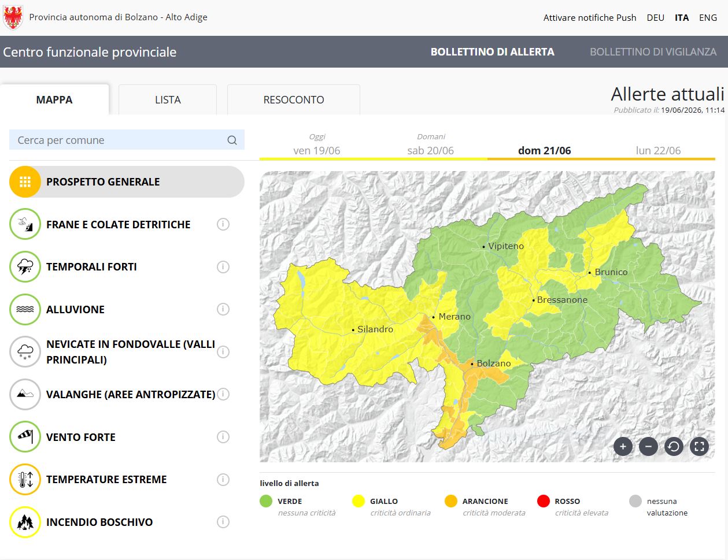Reset the map view
This screenshot has height=560, width=728.
[674, 446]
